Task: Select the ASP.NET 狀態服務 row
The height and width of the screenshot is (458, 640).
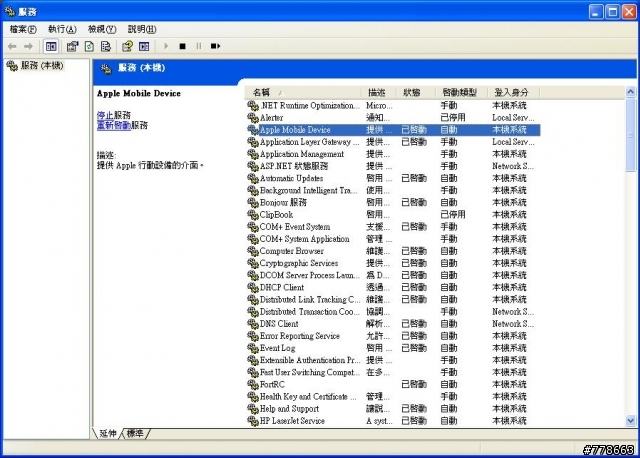Action: (393, 166)
